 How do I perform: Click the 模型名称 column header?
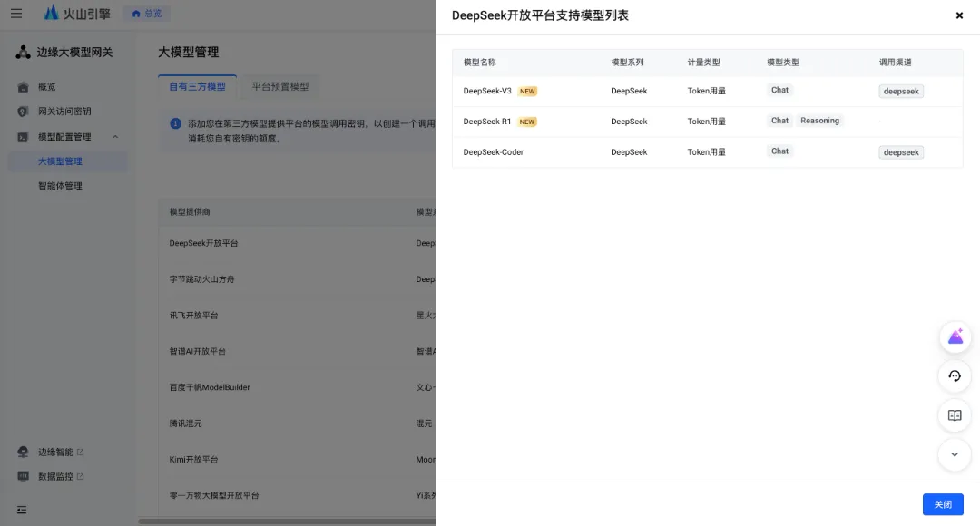(x=479, y=63)
